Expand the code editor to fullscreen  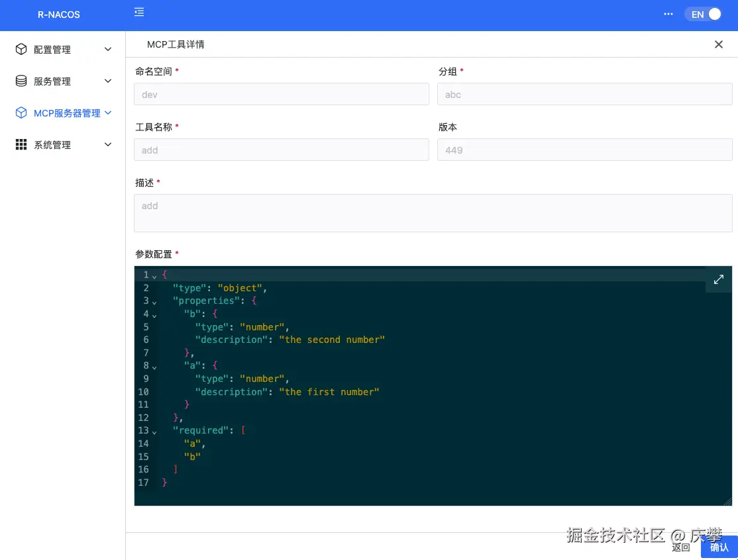(x=719, y=279)
